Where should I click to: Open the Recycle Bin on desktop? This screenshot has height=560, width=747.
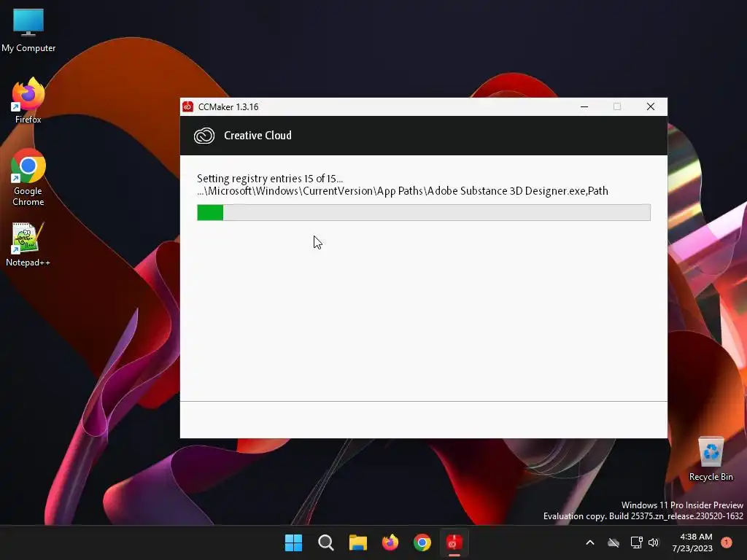[711, 459]
